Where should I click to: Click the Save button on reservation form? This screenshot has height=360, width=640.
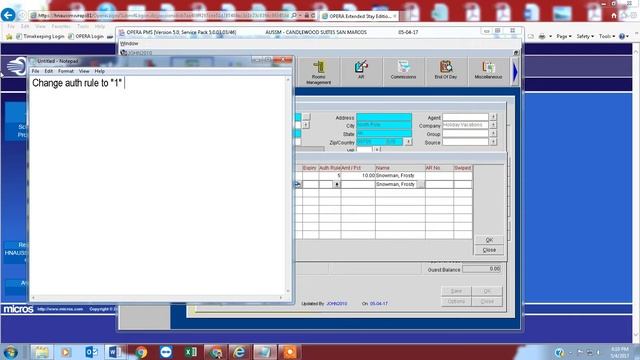click(x=456, y=291)
